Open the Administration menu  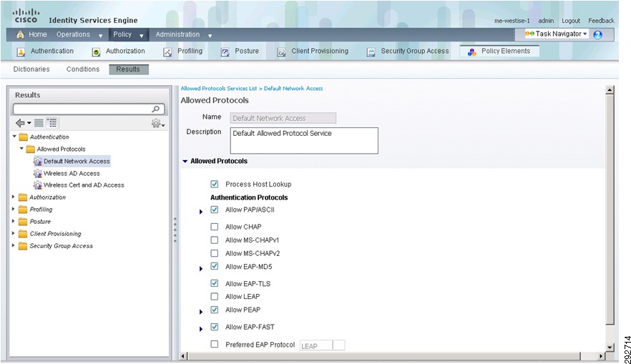pos(183,34)
